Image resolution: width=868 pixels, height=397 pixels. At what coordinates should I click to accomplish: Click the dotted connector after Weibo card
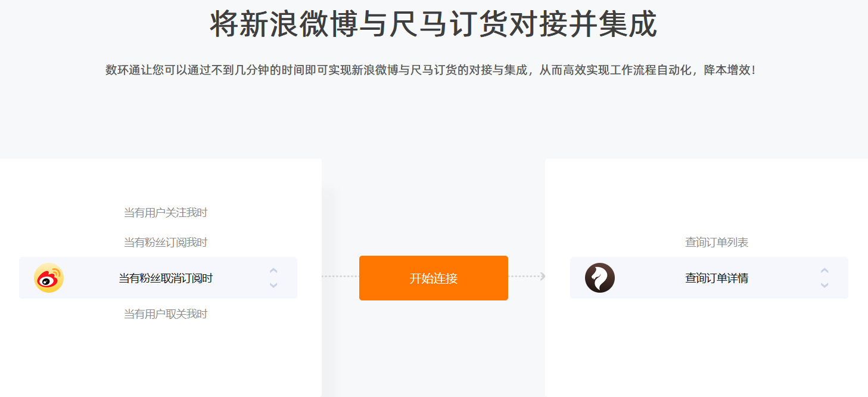click(x=340, y=277)
